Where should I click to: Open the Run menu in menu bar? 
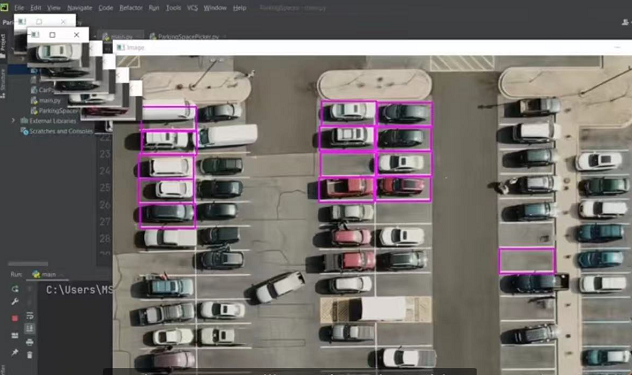[154, 8]
